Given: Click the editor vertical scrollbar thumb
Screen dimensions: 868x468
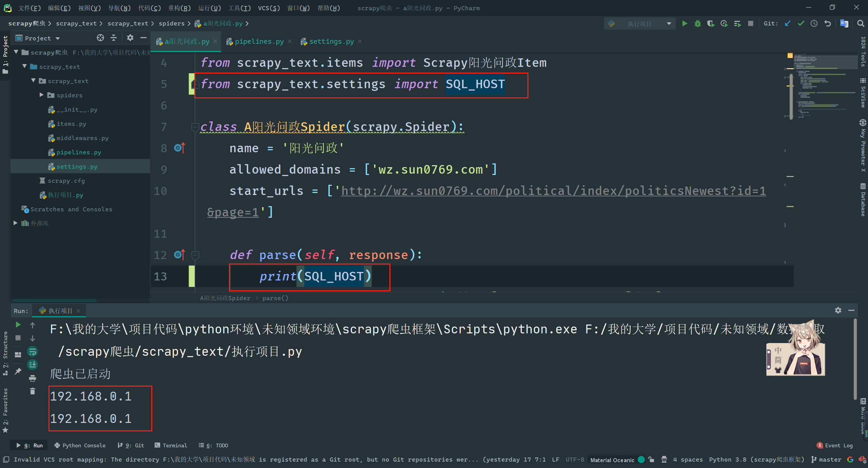Looking at the screenshot, I should [791, 97].
